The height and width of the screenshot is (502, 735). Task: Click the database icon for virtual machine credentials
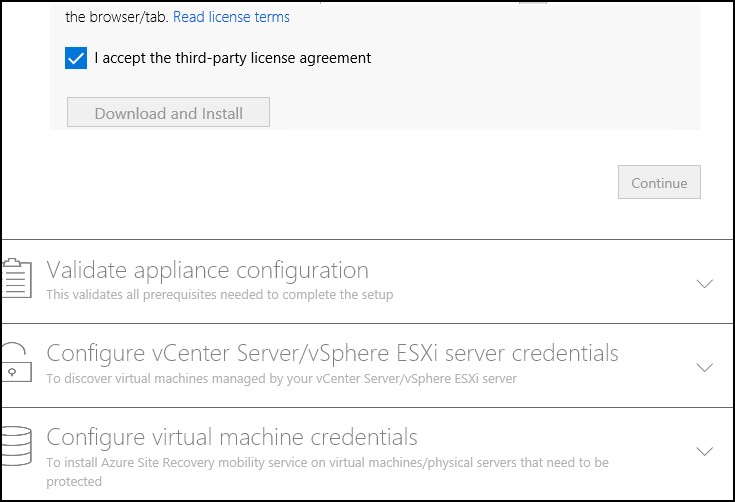pos(17,446)
